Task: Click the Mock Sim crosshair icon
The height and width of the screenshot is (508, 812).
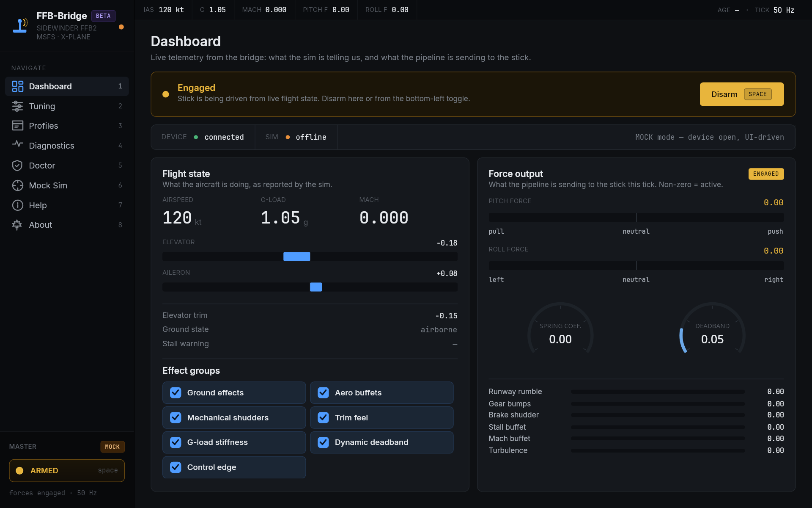Action: click(17, 185)
